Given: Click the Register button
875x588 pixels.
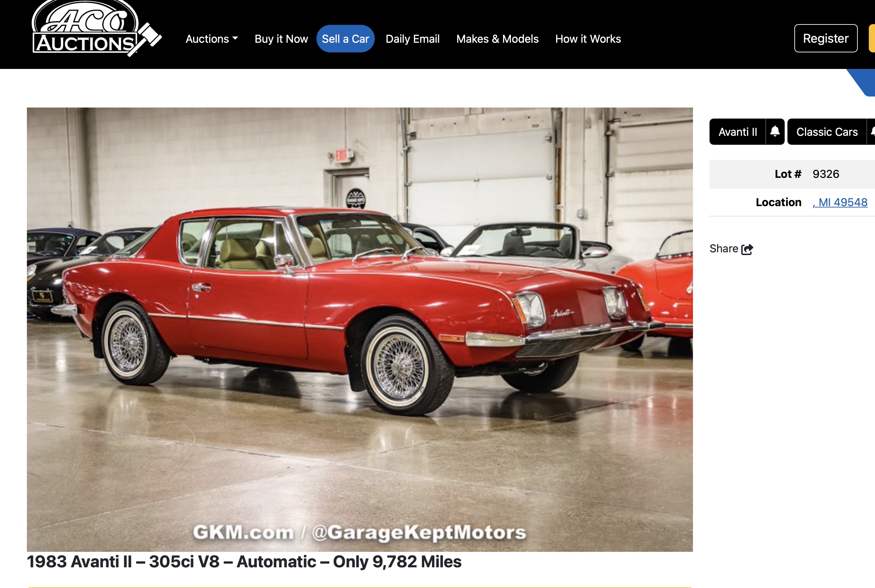Looking at the screenshot, I should [826, 38].
